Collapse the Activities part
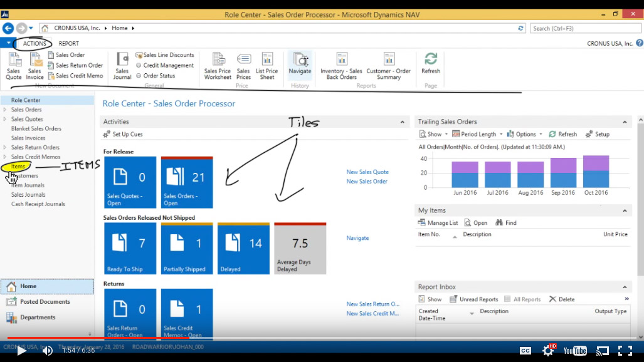644x362 pixels. pyautogui.click(x=402, y=122)
